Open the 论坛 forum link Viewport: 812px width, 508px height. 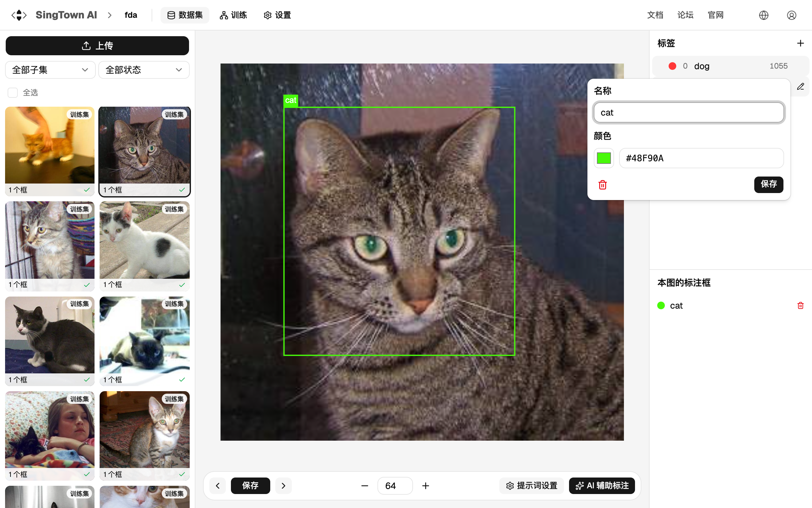685,15
